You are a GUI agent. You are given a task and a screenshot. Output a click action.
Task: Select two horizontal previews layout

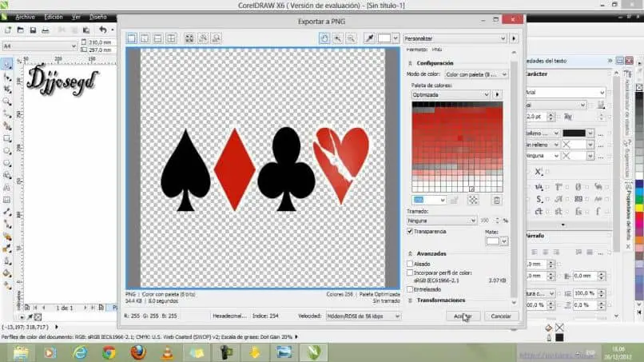point(158,38)
